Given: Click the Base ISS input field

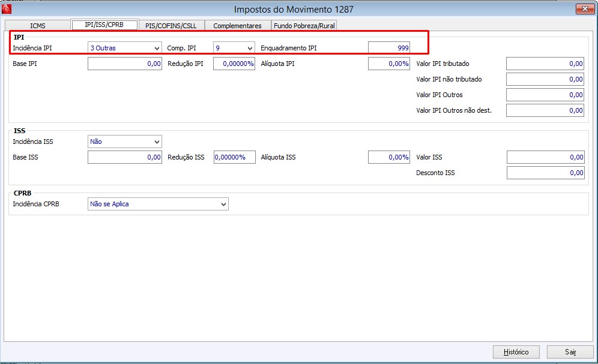Looking at the screenshot, I should click(125, 157).
